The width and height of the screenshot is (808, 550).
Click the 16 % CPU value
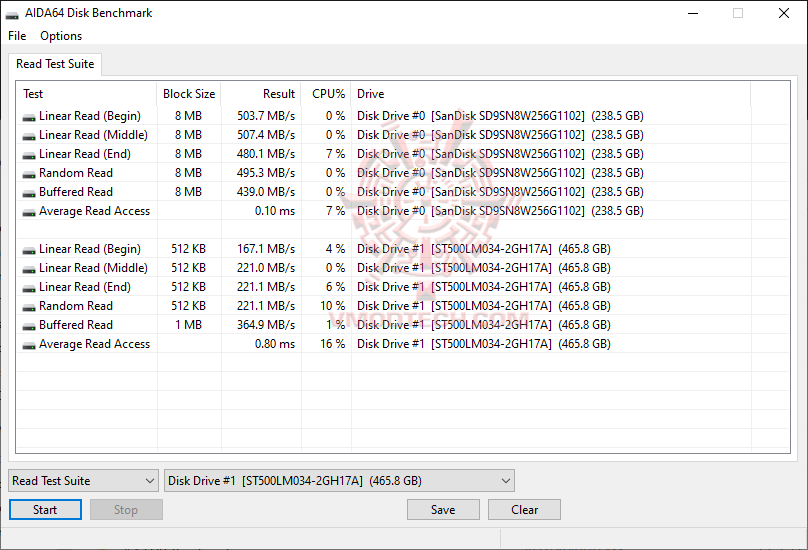point(332,344)
